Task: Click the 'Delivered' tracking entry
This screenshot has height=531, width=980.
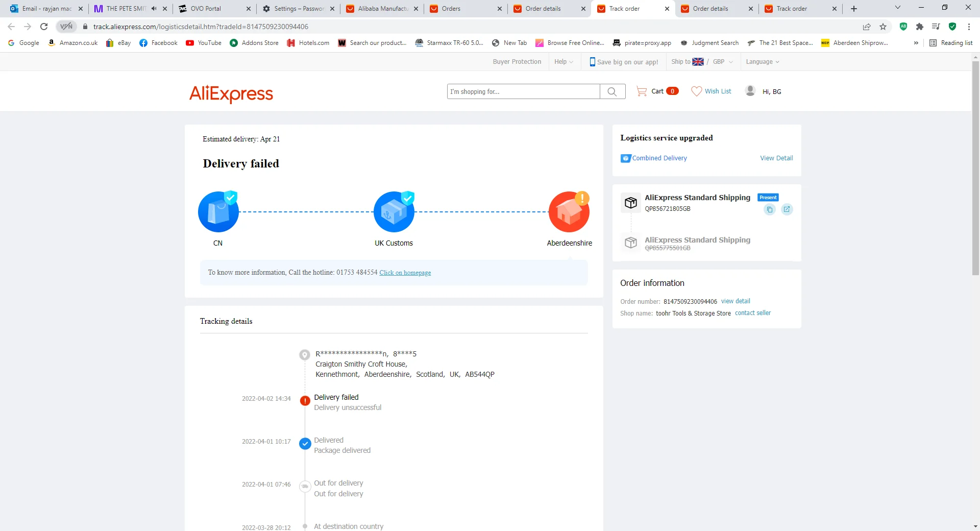Action: coord(329,440)
